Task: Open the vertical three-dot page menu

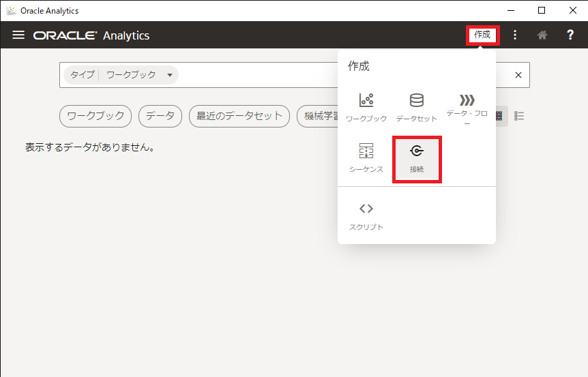Action: (x=515, y=35)
